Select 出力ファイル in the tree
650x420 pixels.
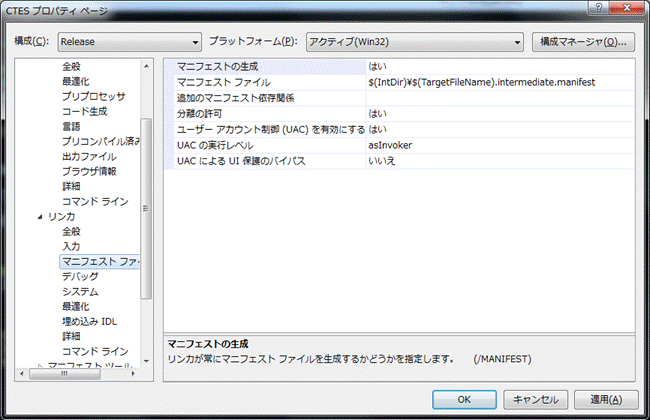pos(89,156)
